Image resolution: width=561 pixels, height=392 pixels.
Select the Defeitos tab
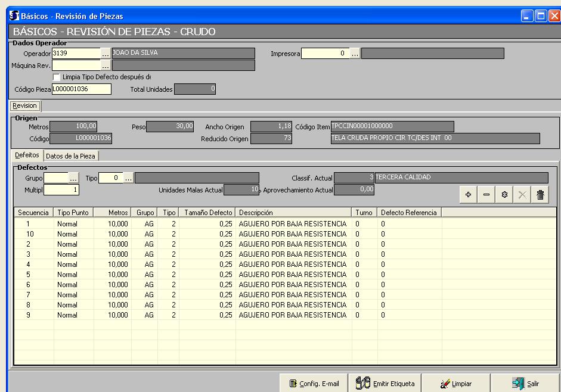(27, 155)
